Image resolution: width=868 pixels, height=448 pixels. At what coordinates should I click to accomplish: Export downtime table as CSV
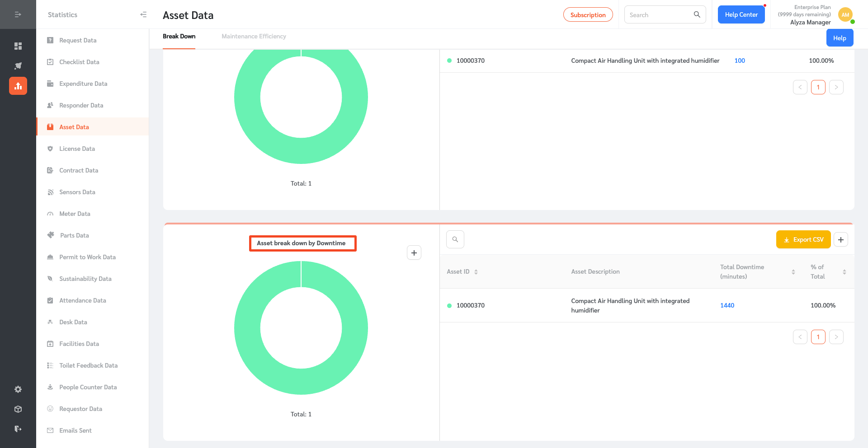click(x=803, y=240)
